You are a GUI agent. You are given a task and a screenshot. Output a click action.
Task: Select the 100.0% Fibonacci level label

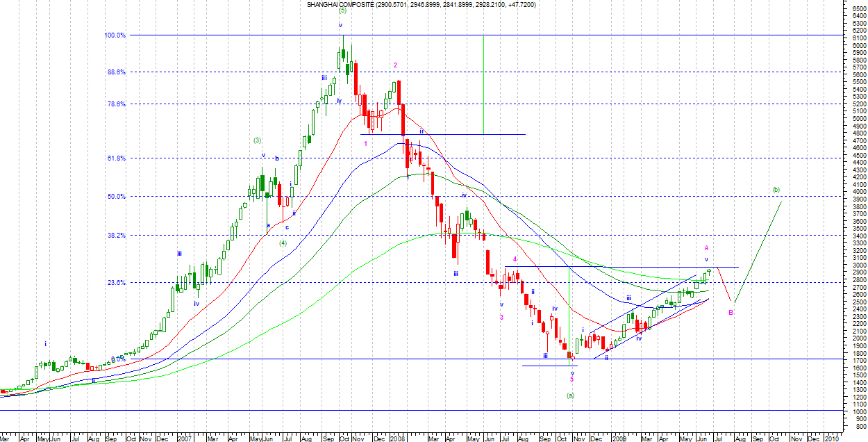point(115,35)
